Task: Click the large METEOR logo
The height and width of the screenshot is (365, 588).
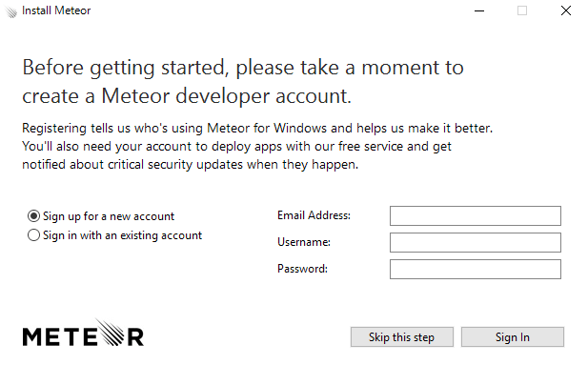Action: pos(83,333)
